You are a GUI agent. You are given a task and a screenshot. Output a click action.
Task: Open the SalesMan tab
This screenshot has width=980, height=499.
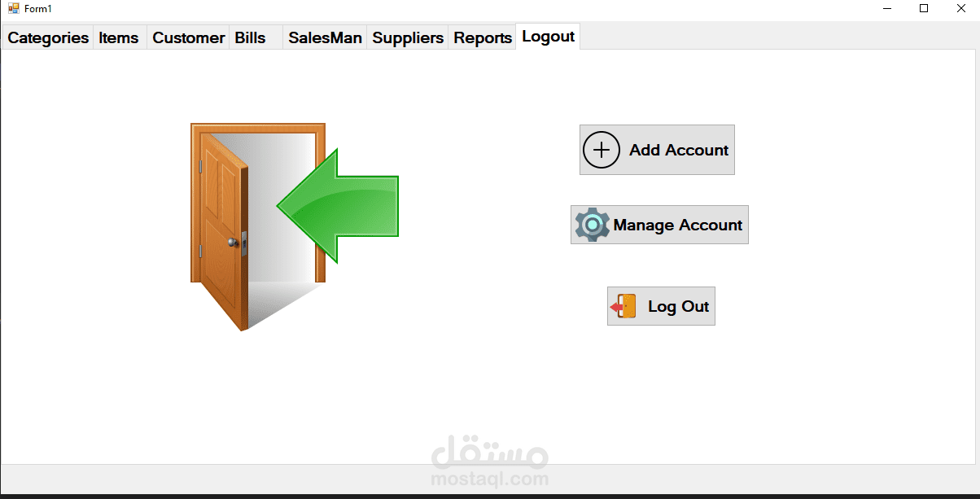(x=325, y=37)
